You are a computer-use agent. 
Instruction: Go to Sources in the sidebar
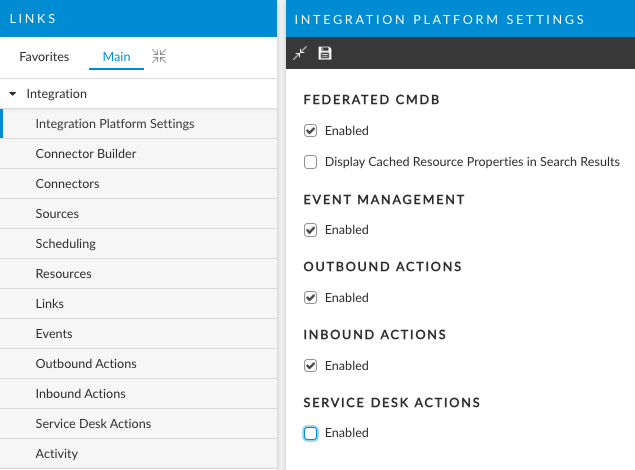(57, 214)
